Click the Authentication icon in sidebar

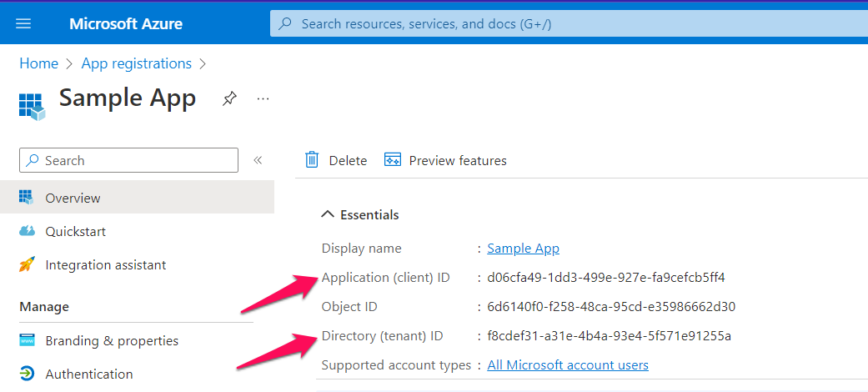(28, 374)
